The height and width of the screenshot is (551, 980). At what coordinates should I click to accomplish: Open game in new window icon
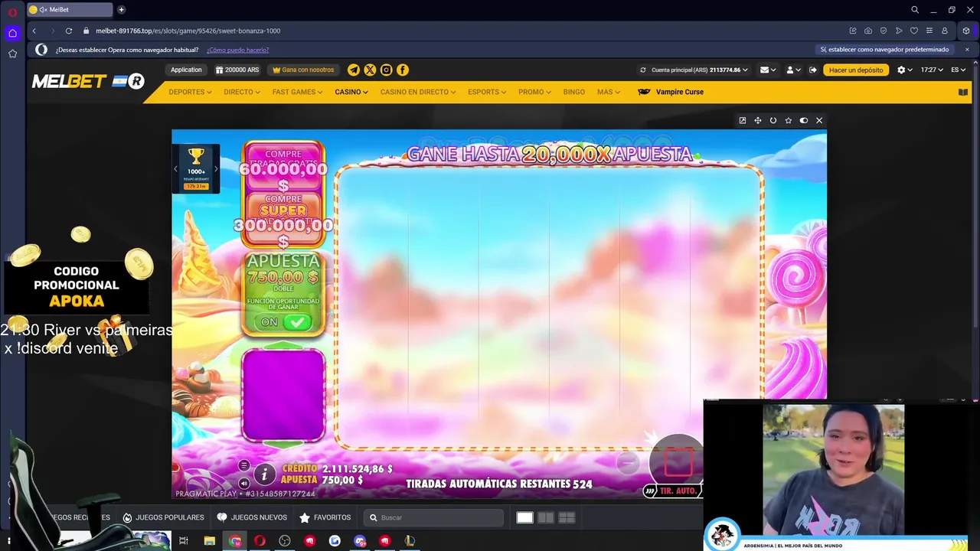pyautogui.click(x=742, y=120)
